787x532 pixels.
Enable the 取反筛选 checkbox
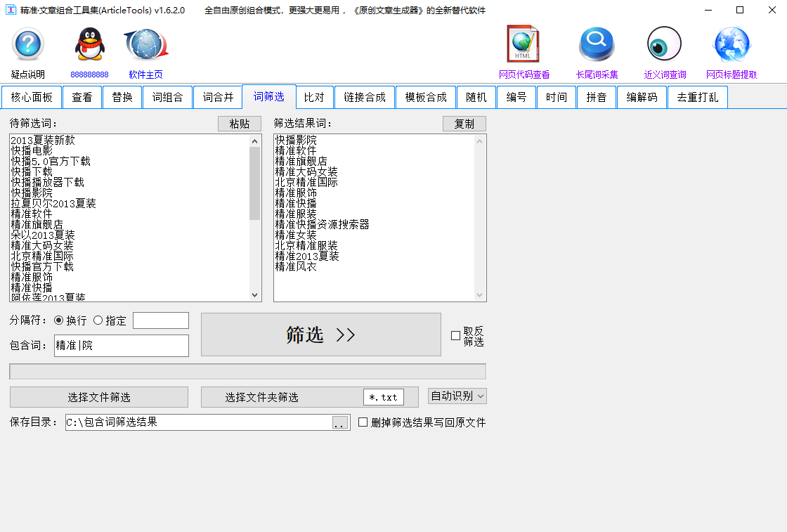(x=454, y=335)
